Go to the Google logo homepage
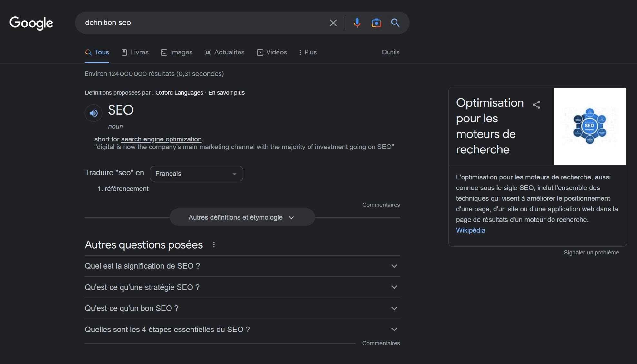 (x=31, y=23)
